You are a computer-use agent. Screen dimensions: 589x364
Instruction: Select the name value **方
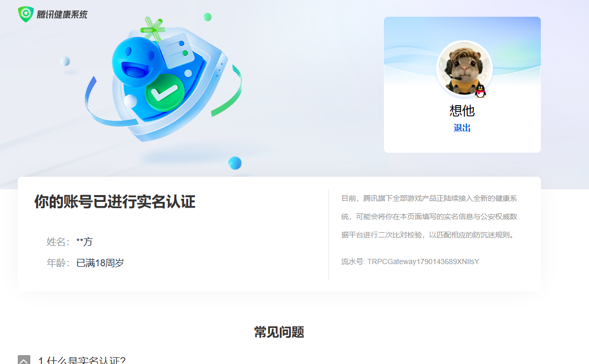click(x=84, y=242)
